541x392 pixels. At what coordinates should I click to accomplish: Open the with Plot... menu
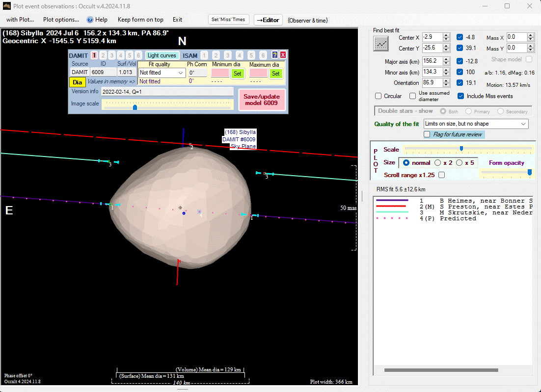pos(20,20)
